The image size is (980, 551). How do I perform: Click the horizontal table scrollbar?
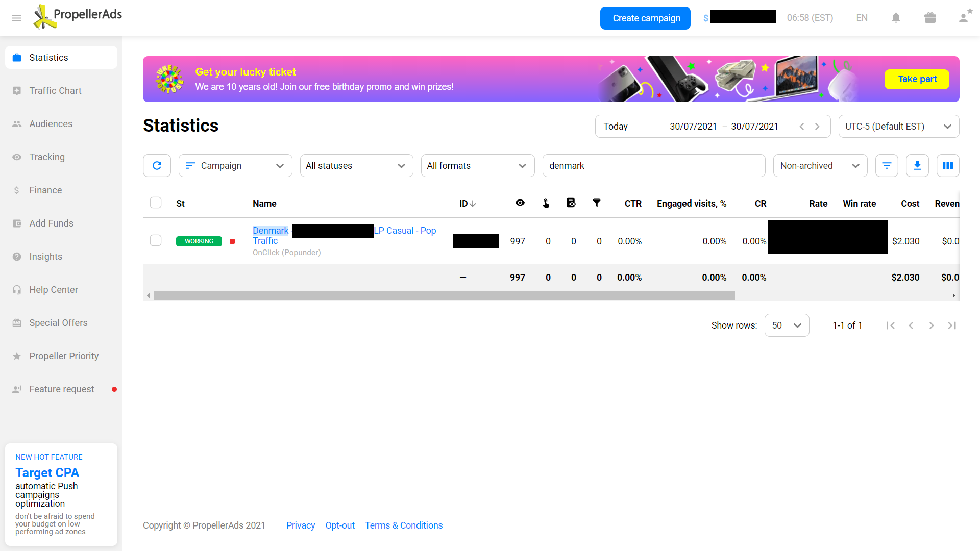444,296
